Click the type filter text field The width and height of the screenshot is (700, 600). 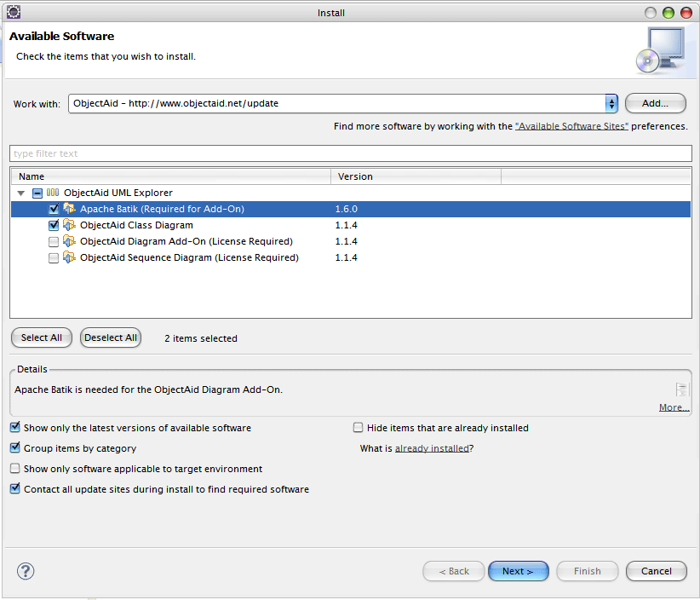[x=350, y=153]
